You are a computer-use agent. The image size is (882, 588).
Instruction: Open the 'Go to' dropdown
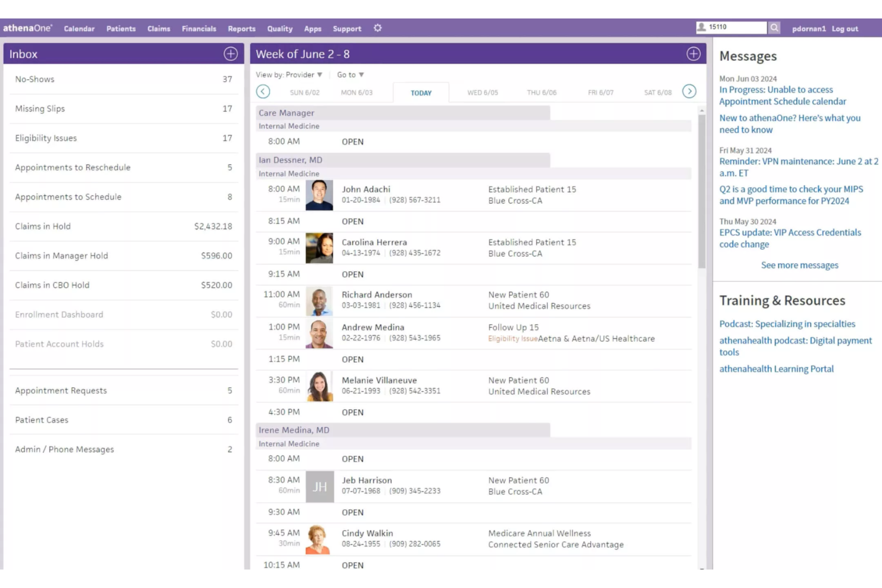click(349, 74)
